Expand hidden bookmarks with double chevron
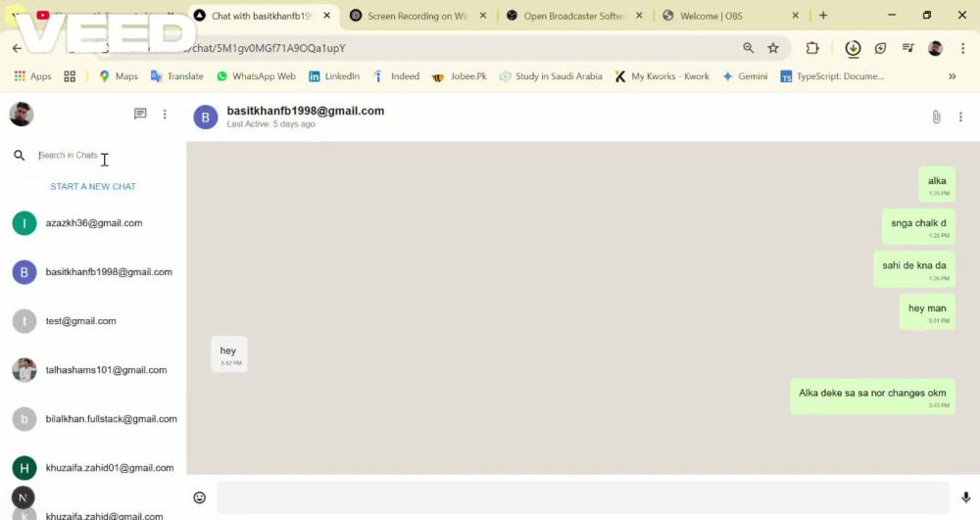This screenshot has width=980, height=520. coord(952,76)
